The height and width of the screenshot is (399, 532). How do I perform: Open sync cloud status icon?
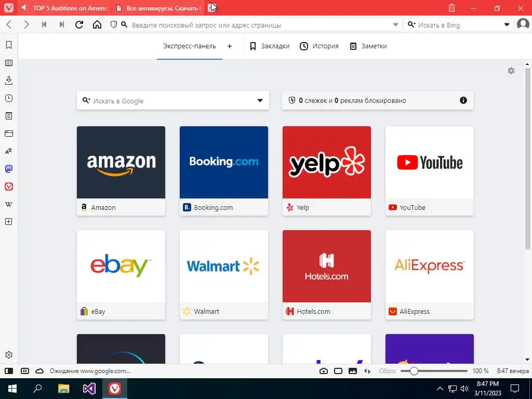pos(39,371)
